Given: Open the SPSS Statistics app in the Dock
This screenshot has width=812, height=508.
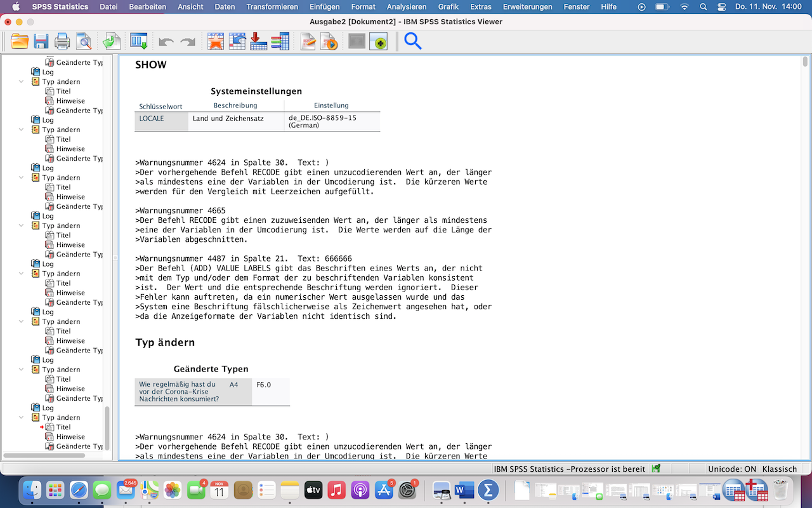Looking at the screenshot, I should [x=488, y=490].
